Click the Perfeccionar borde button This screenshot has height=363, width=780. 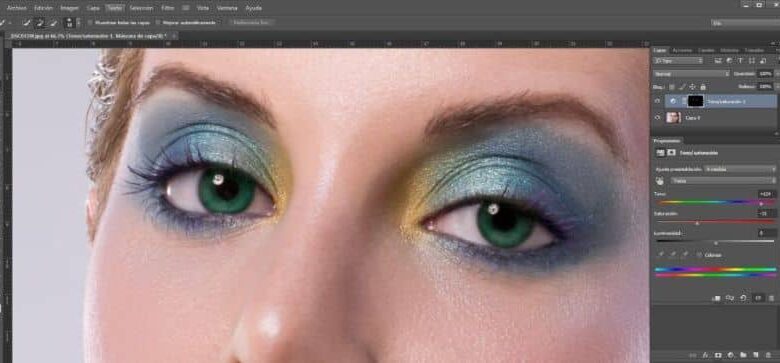coord(252,22)
